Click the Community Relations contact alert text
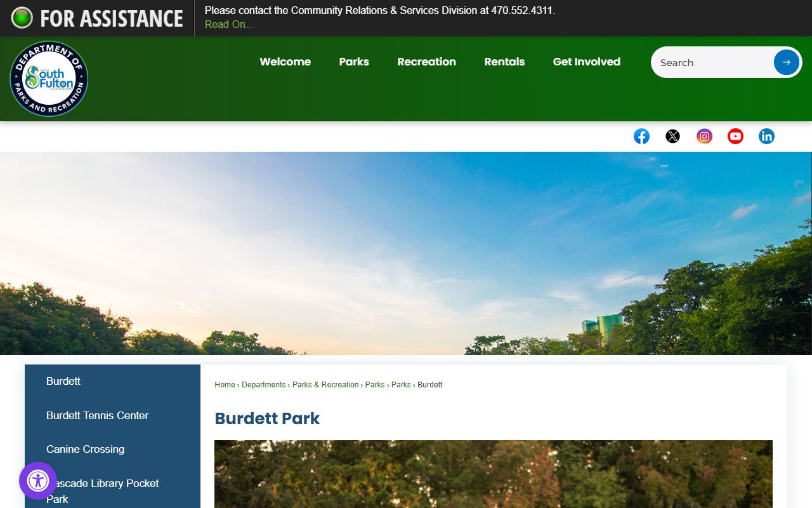Image resolution: width=812 pixels, height=508 pixels. tap(379, 10)
